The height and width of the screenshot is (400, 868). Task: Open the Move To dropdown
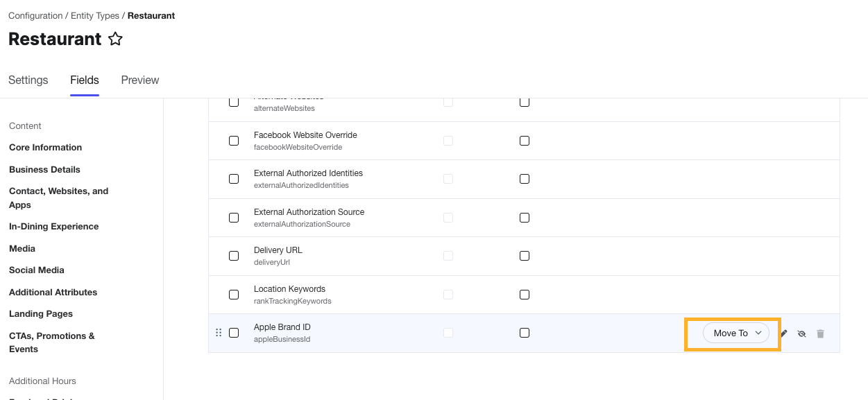(x=735, y=333)
